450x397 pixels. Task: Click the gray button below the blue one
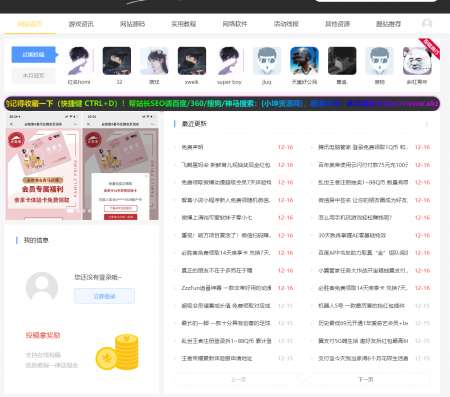pyautogui.click(x=33, y=76)
